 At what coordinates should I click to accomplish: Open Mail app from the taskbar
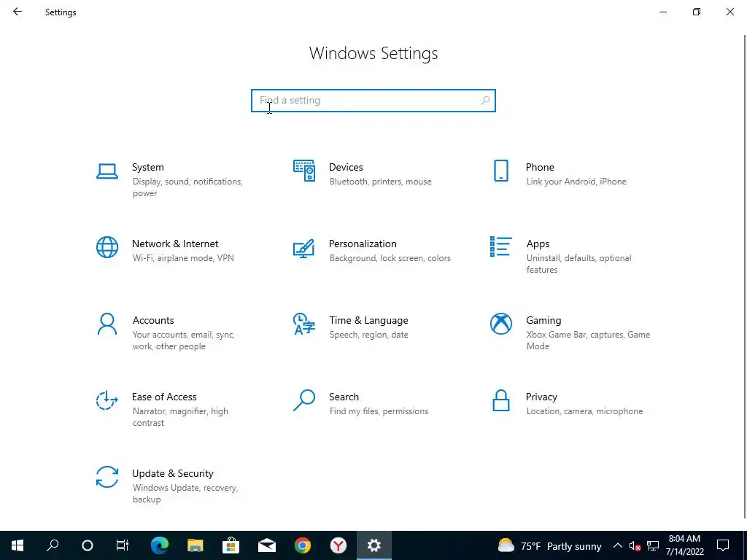pyautogui.click(x=267, y=545)
